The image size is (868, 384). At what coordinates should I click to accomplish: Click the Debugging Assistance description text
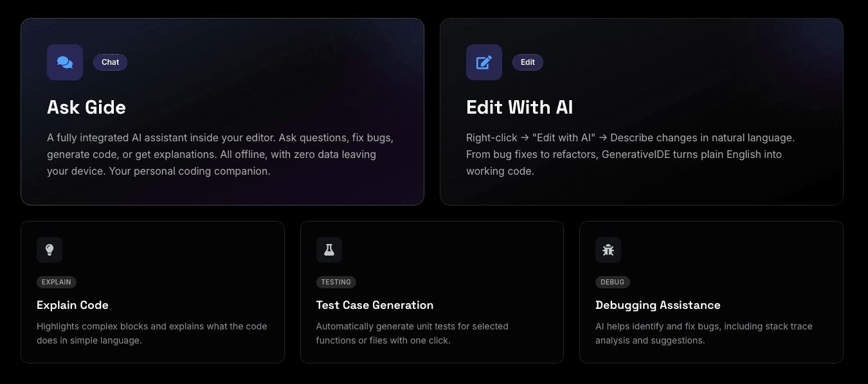pos(703,333)
